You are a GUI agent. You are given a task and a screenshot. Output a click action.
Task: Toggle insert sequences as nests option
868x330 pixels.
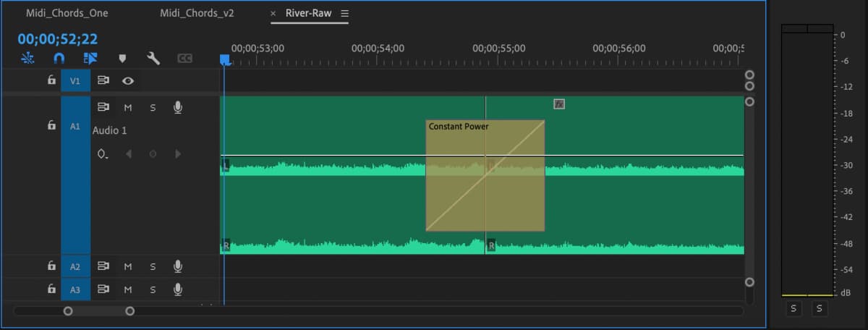pyautogui.click(x=27, y=58)
